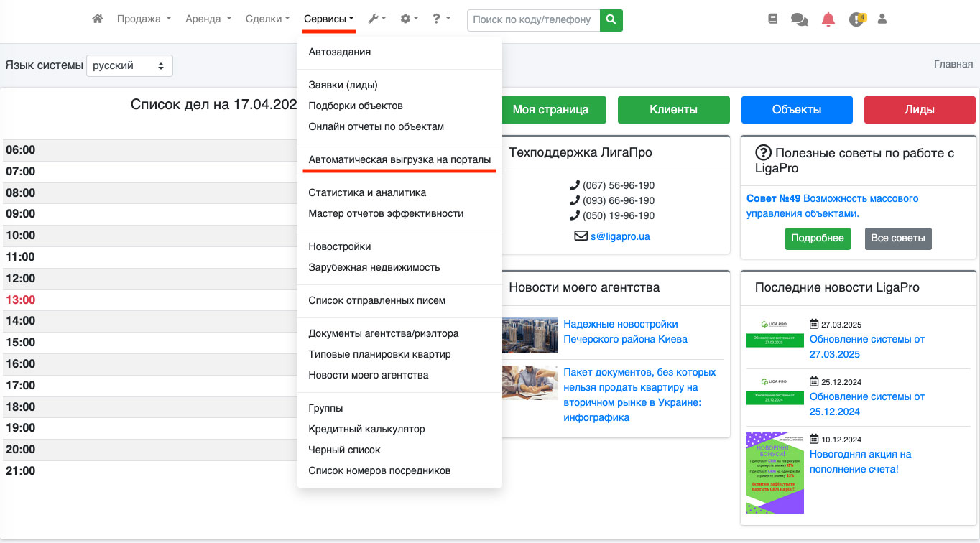Expand the gear settings dropdown
Screen dimensions: 980x543
click(x=409, y=19)
